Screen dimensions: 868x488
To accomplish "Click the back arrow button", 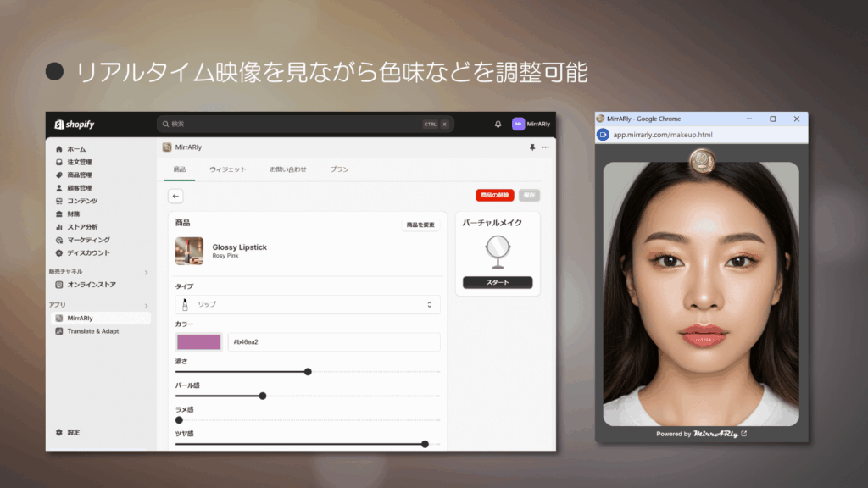I will point(175,196).
